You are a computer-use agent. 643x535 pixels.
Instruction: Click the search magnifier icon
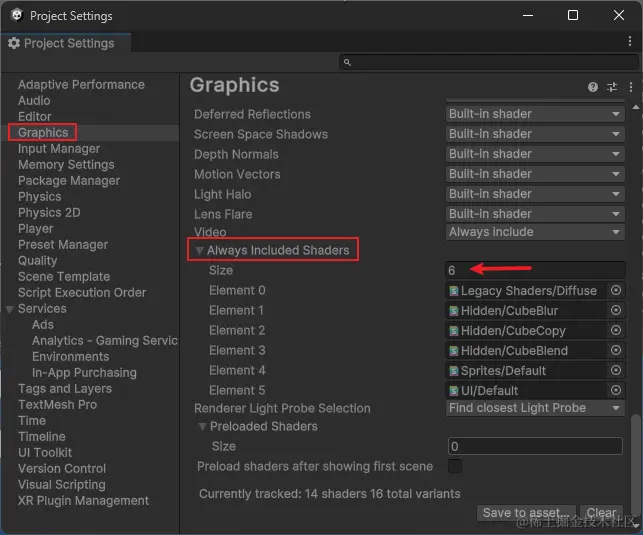click(347, 62)
